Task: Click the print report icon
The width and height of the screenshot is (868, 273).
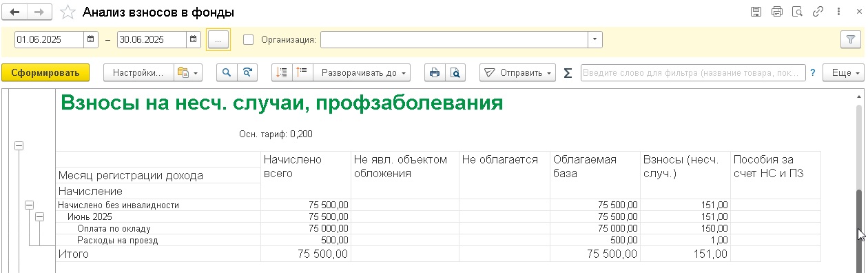Action: 434,72
